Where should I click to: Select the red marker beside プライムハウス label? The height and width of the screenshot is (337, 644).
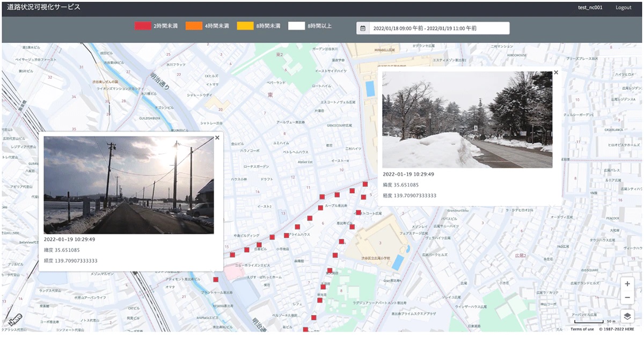[286, 236]
